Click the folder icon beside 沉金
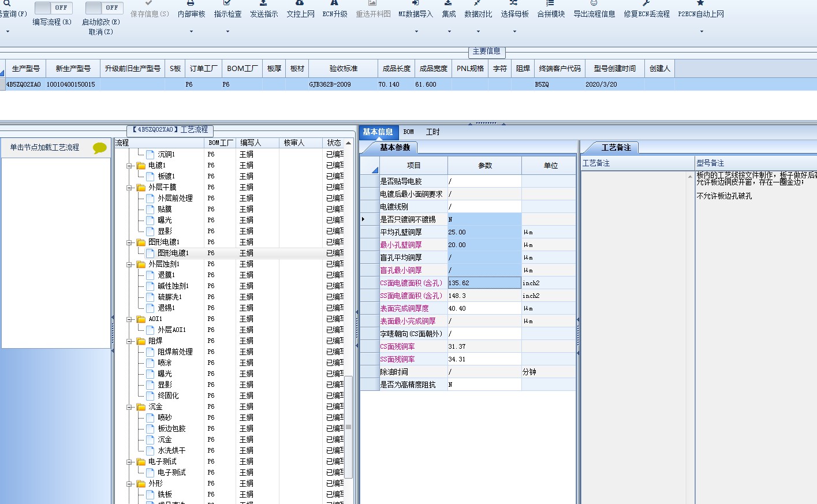The image size is (817, 504). (x=141, y=407)
